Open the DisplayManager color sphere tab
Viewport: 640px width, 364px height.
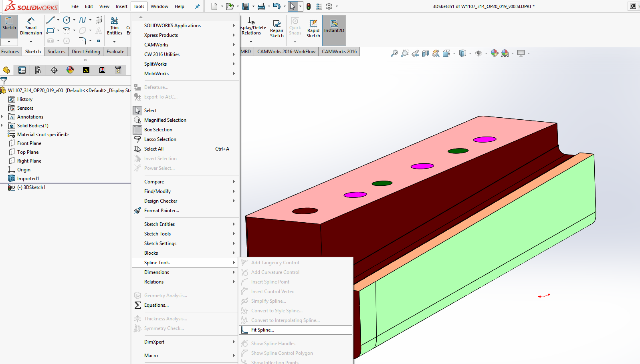click(70, 70)
